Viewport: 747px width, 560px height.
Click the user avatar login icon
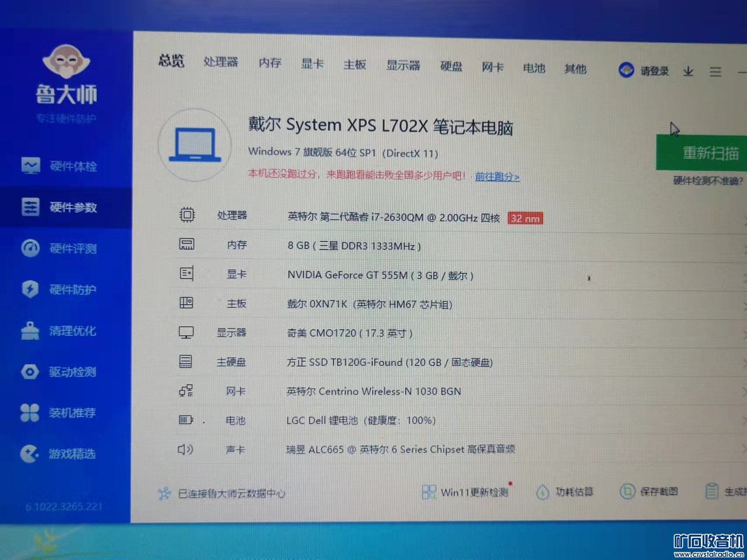(x=626, y=70)
